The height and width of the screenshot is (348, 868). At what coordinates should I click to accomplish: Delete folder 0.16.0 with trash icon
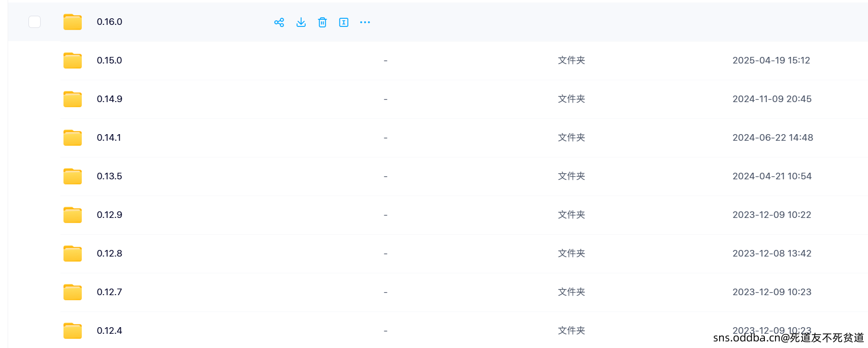coord(323,22)
